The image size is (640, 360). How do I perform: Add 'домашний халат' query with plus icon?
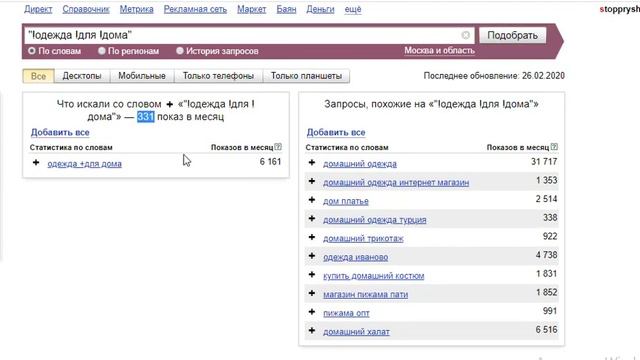click(x=312, y=331)
